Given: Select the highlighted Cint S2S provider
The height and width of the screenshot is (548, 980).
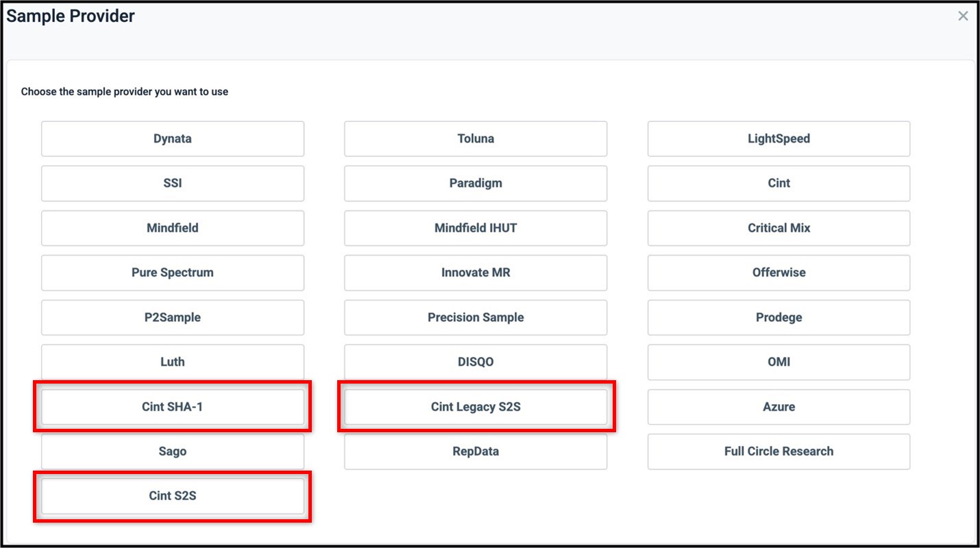Looking at the screenshot, I should pos(172,495).
